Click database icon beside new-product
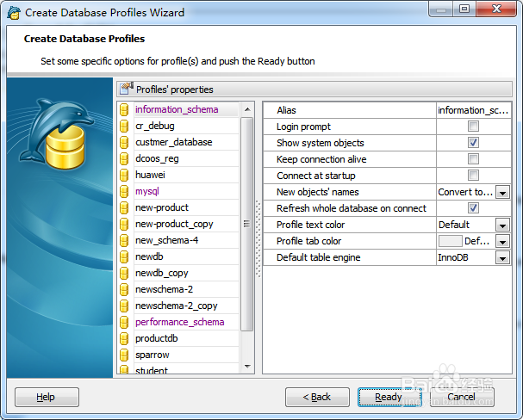Viewport: 523px width, 420px height. [x=124, y=207]
